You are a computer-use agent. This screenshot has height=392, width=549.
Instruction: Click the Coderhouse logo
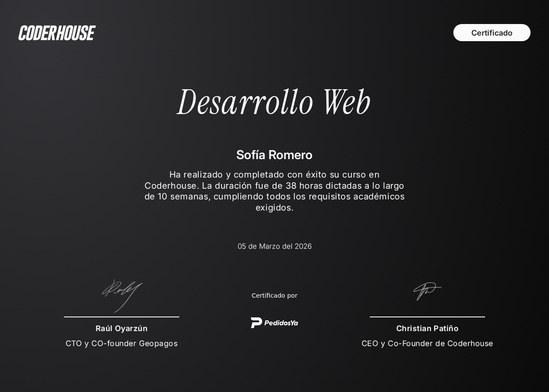tap(57, 33)
